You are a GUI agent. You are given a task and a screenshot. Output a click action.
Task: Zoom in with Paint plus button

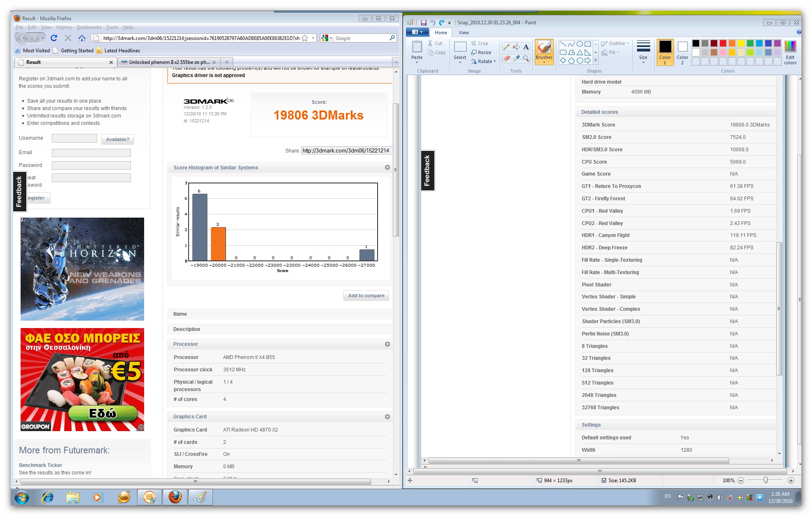click(791, 481)
